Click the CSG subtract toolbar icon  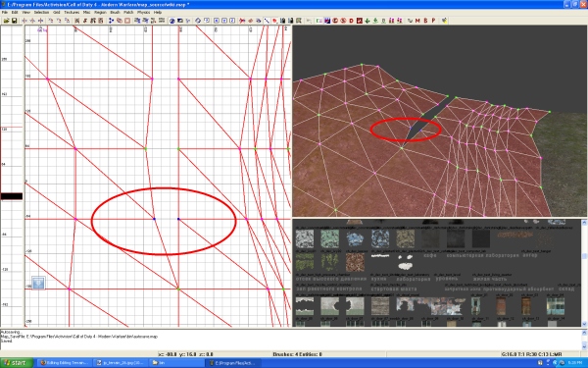click(x=120, y=21)
